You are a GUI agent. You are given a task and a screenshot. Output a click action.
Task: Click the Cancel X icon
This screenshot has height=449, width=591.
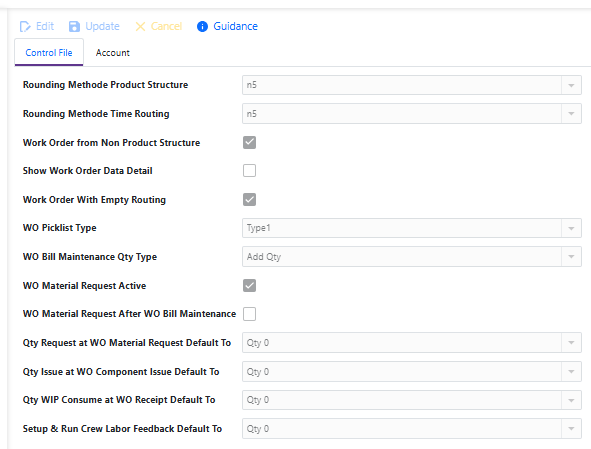(140, 26)
